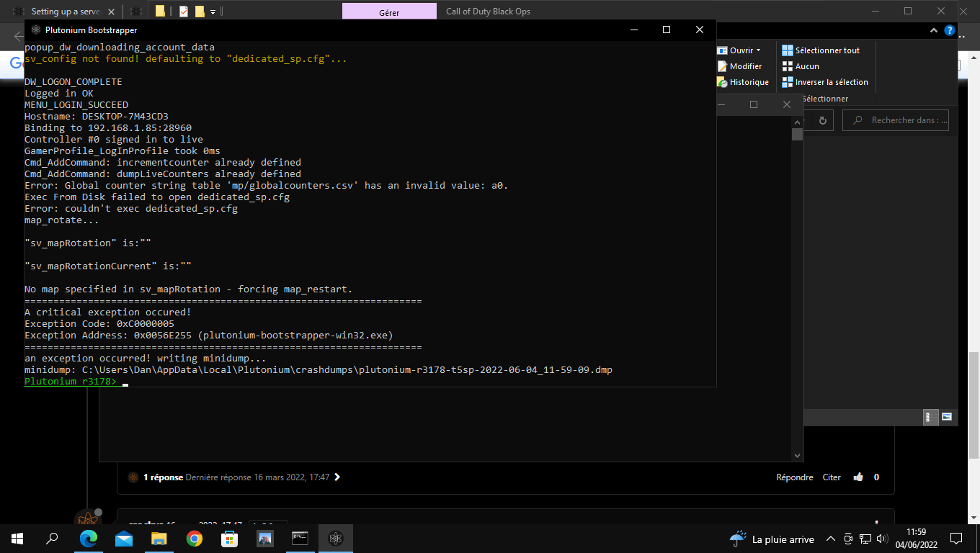This screenshot has height=553, width=980.
Task: Click the Plutonium icon in taskbar
Action: coord(335,538)
